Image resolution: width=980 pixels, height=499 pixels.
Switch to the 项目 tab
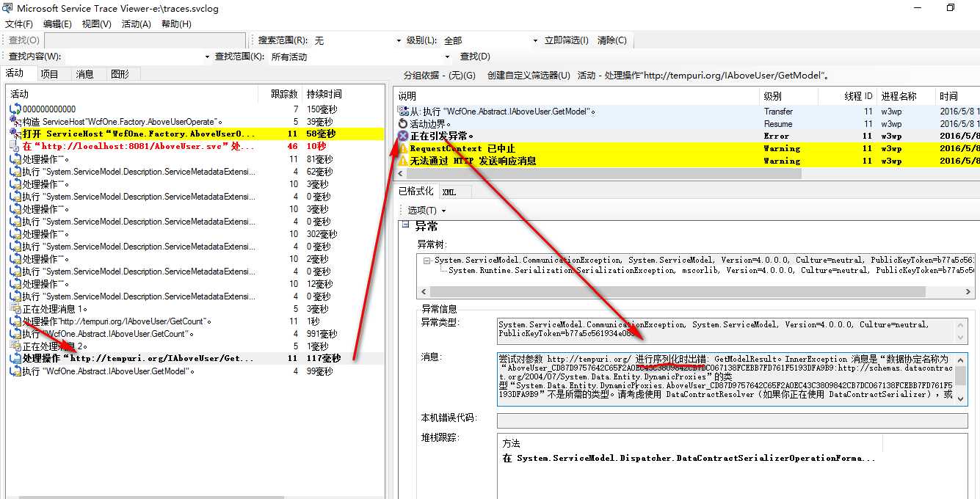(50, 73)
